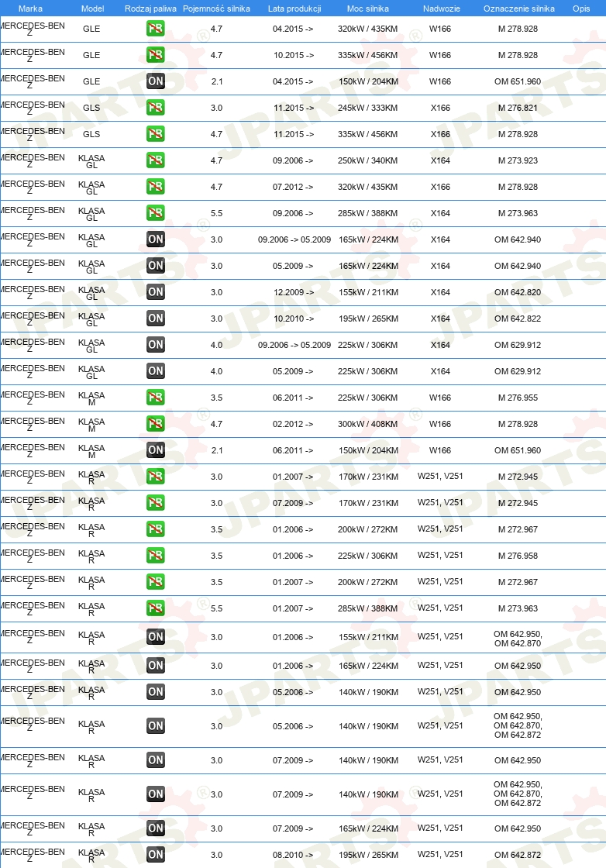Select engine code M 276.955
Image resolution: width=606 pixels, height=868 pixels.
click(x=518, y=398)
